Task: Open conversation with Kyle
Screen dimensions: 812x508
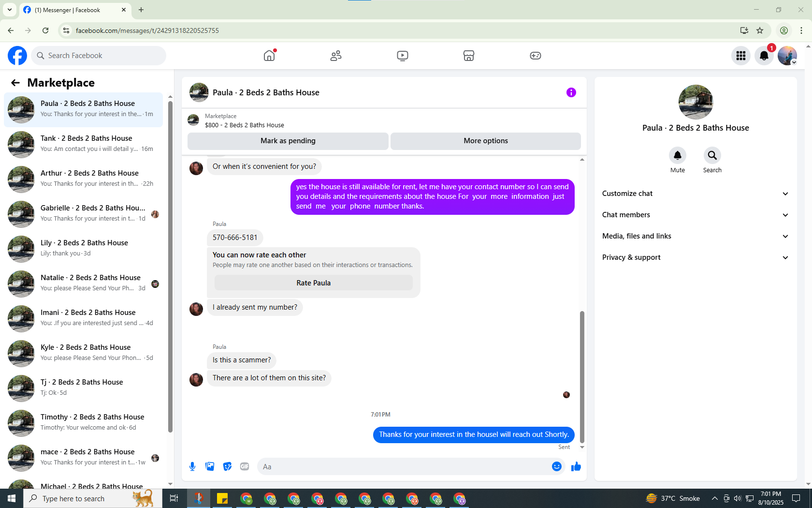Action: pyautogui.click(x=83, y=354)
